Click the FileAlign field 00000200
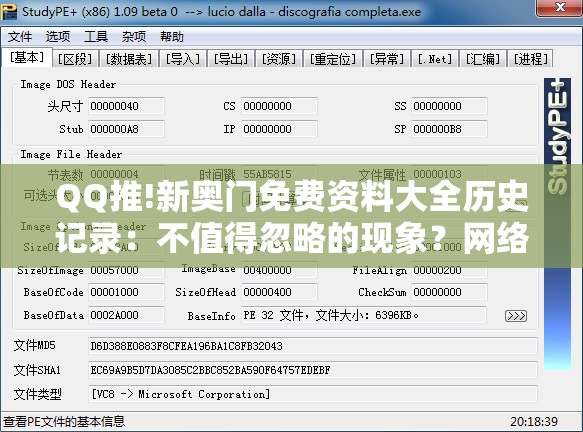 450,270
